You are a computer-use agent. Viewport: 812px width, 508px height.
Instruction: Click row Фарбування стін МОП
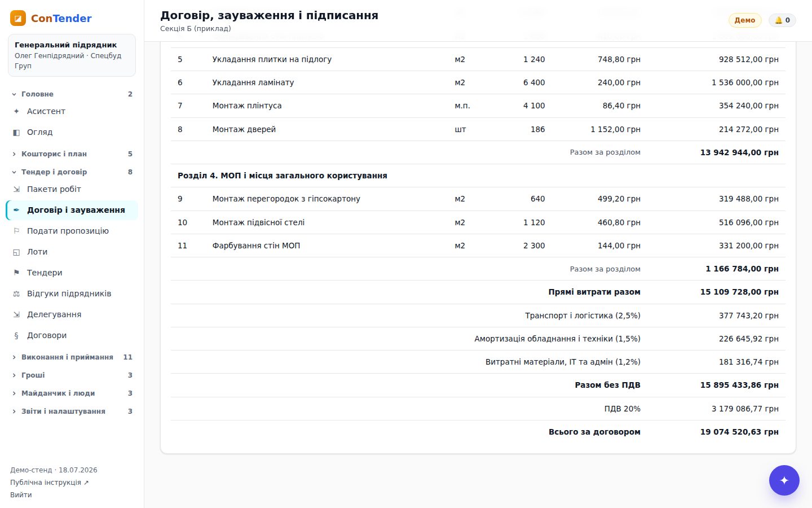point(478,246)
